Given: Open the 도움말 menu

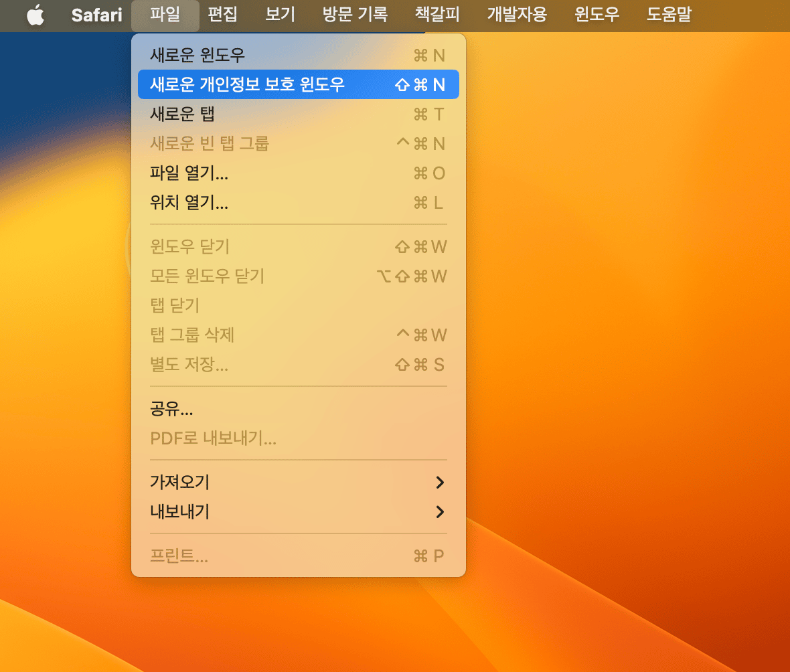Looking at the screenshot, I should click(669, 15).
